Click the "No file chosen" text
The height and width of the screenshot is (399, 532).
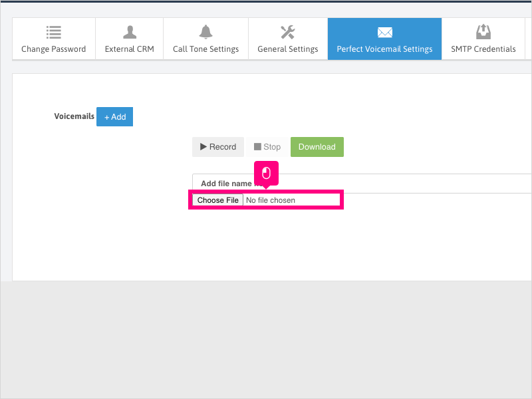[271, 200]
